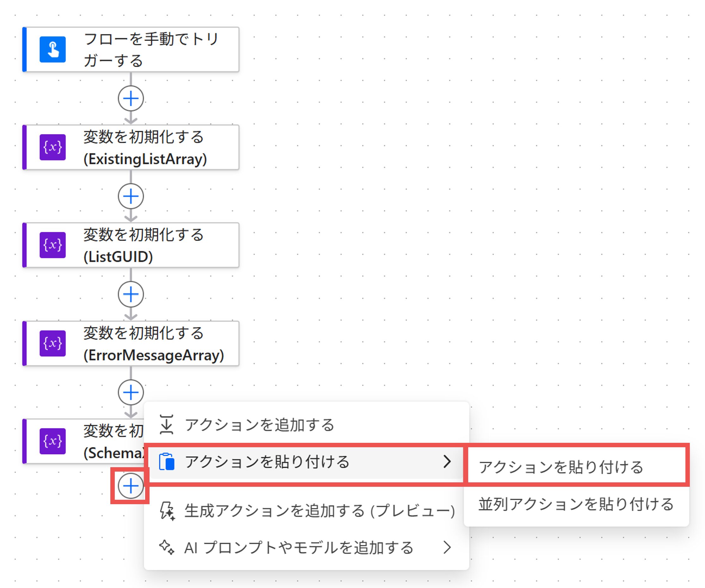Open the 変数を初期化する (ListGUID) card
Screen dimensions: 705x588
[x=131, y=245]
